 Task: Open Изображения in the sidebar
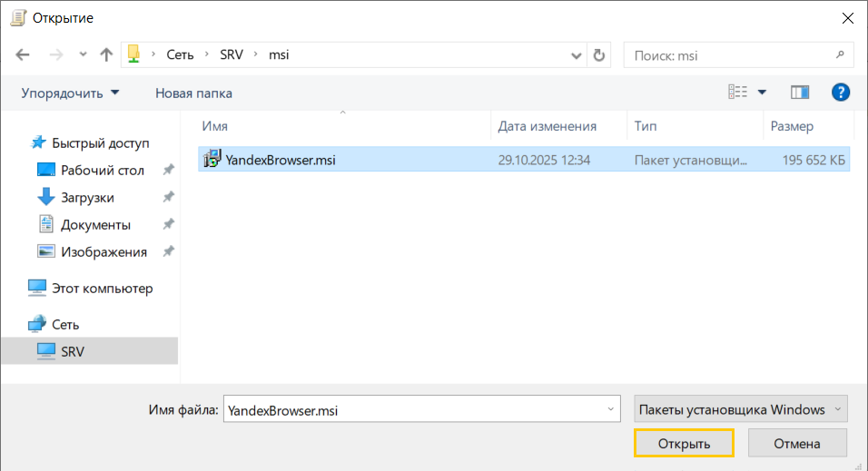pos(104,251)
